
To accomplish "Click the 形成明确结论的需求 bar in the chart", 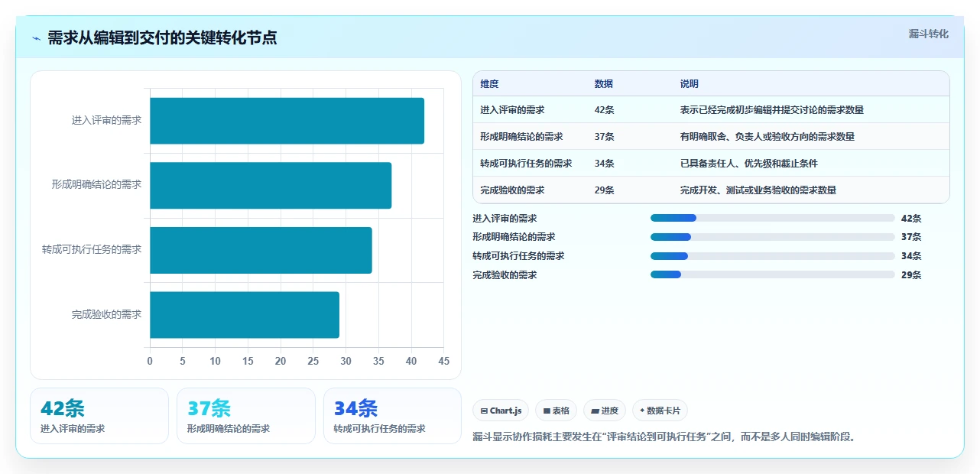I will coord(271,185).
